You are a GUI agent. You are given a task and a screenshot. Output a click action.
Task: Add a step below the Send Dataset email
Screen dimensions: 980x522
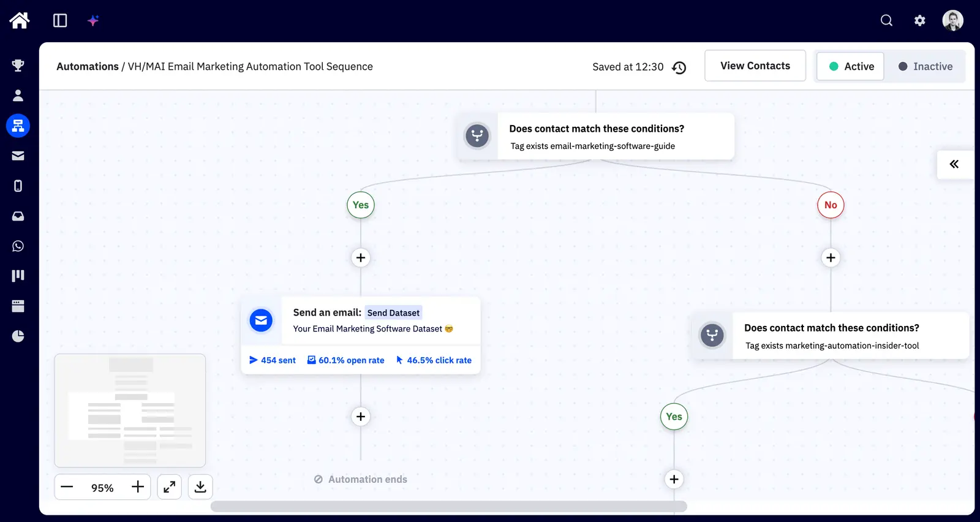coord(361,417)
